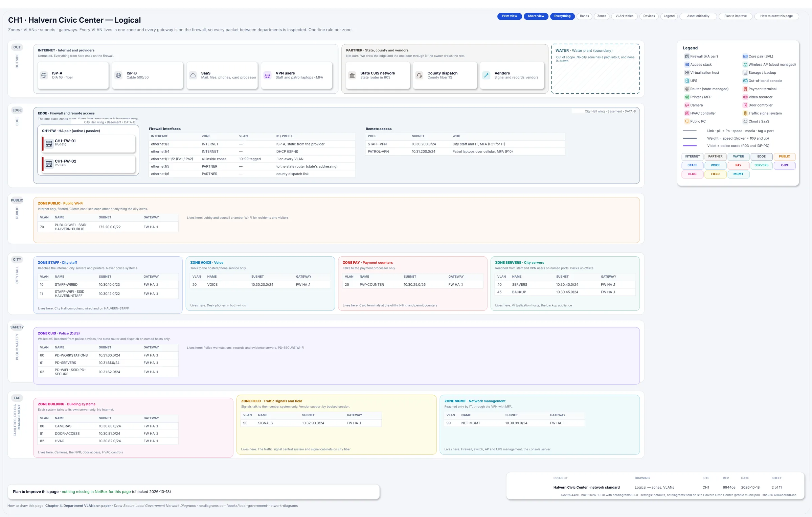812x517 pixels.
Task: Select the Everything filter
Action: point(562,16)
